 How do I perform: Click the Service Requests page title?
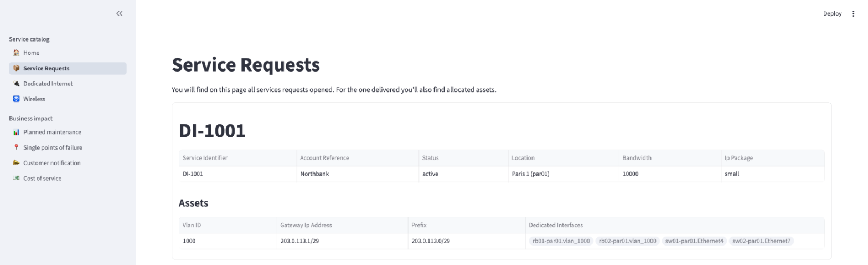coord(246,65)
